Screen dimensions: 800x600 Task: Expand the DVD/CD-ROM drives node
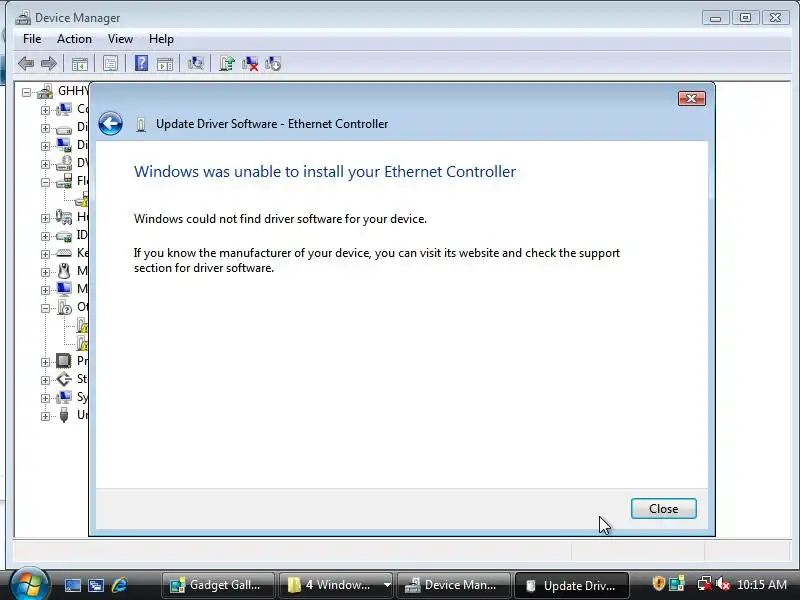click(45, 164)
